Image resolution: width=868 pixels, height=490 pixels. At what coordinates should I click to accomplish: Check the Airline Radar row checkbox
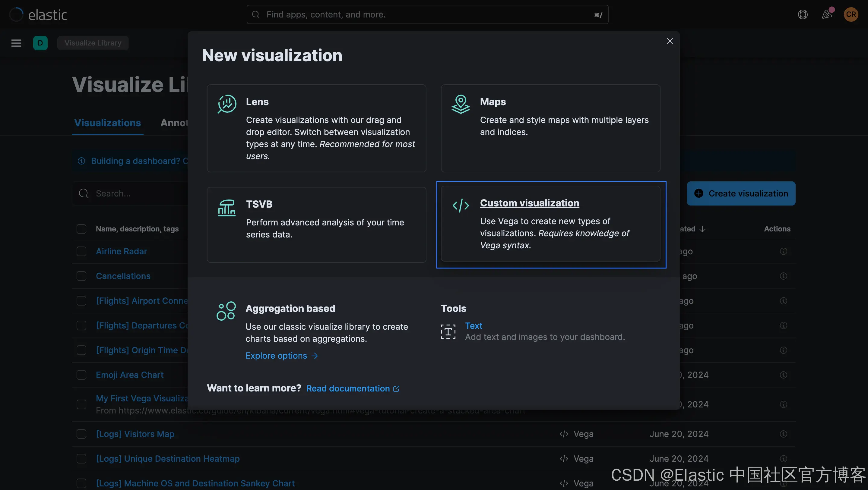pyautogui.click(x=81, y=251)
